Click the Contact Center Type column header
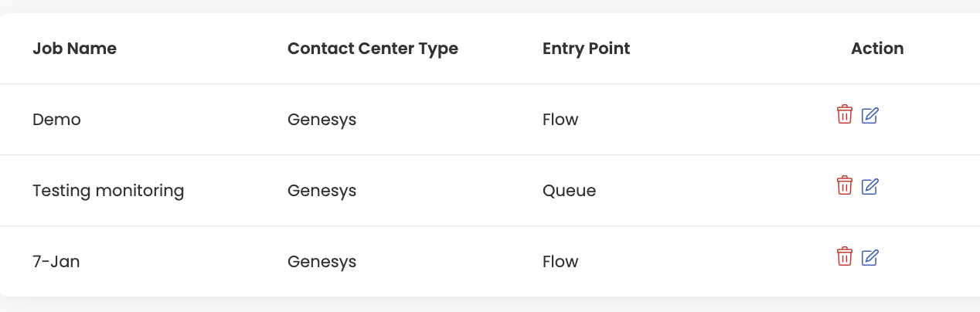 [x=373, y=49]
